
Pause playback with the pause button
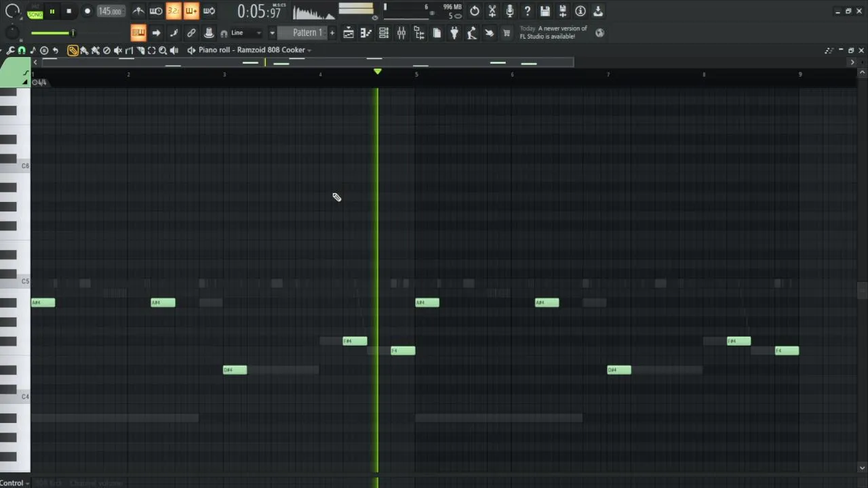[52, 12]
